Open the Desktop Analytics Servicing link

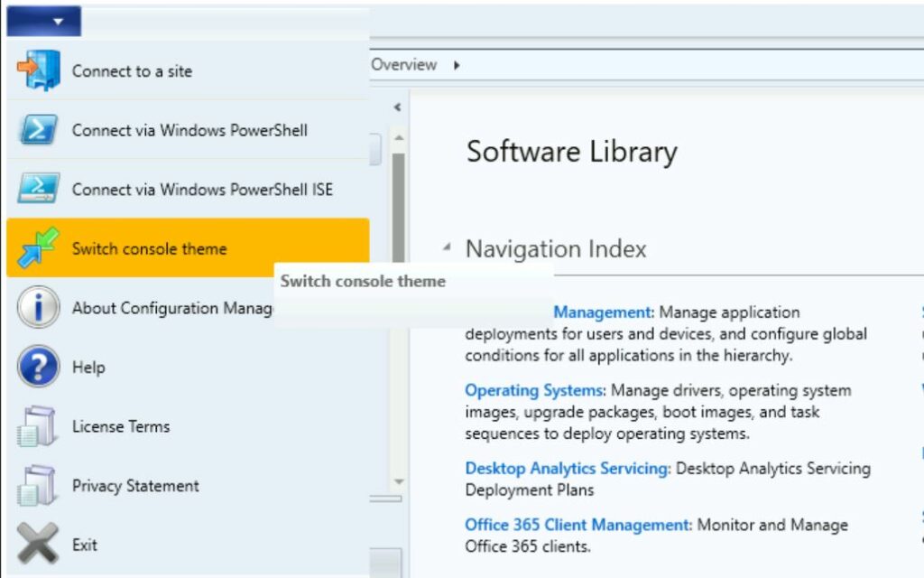568,469
